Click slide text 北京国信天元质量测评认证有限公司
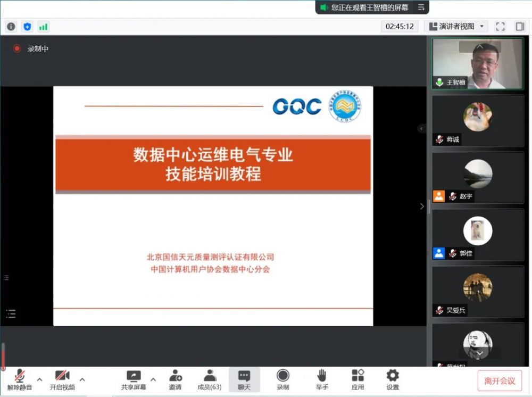The image size is (532, 397). 210,257
